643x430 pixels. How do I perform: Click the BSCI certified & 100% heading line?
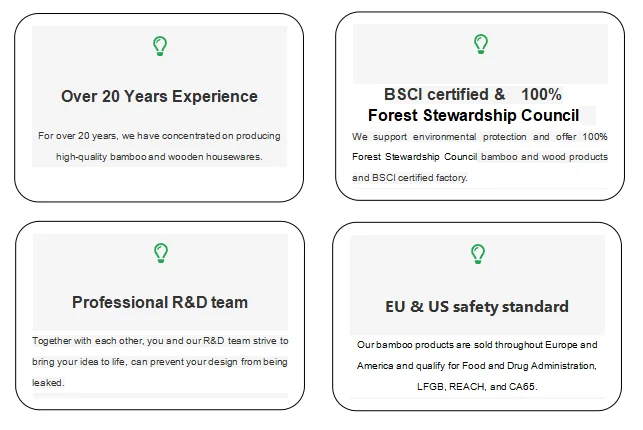[472, 94]
